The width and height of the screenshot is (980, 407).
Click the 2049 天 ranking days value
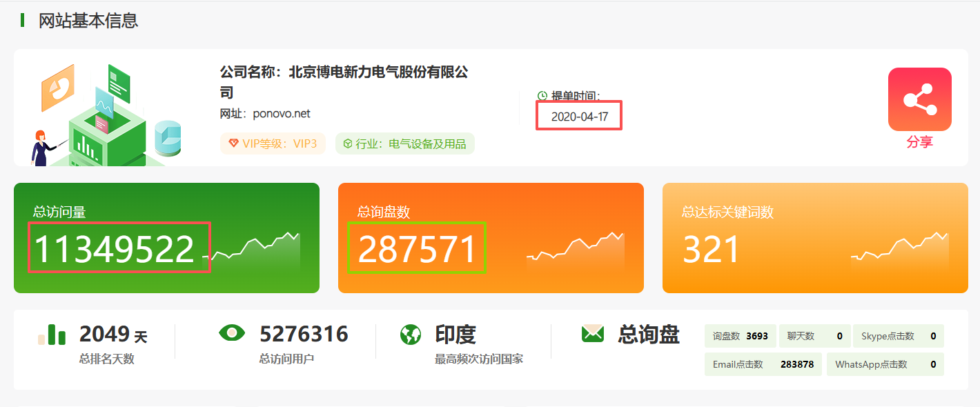tap(113, 335)
